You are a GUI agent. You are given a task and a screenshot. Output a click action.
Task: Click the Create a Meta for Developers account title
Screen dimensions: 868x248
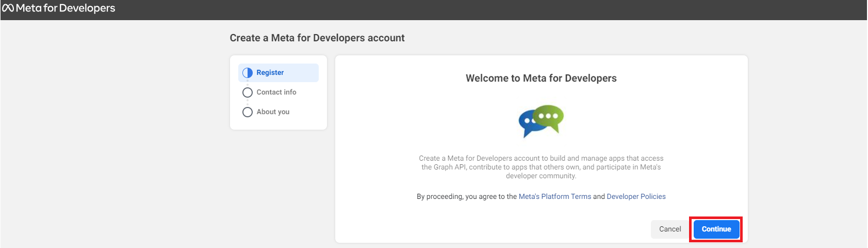coord(317,38)
